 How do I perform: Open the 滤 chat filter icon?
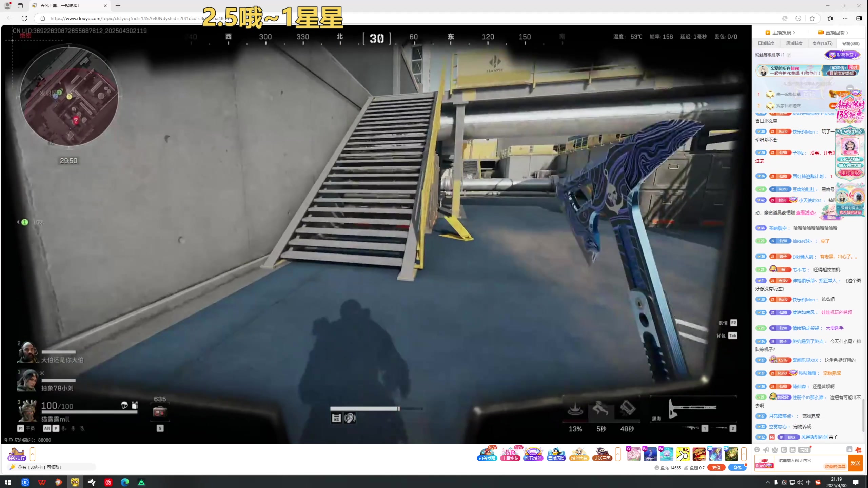coord(849,449)
